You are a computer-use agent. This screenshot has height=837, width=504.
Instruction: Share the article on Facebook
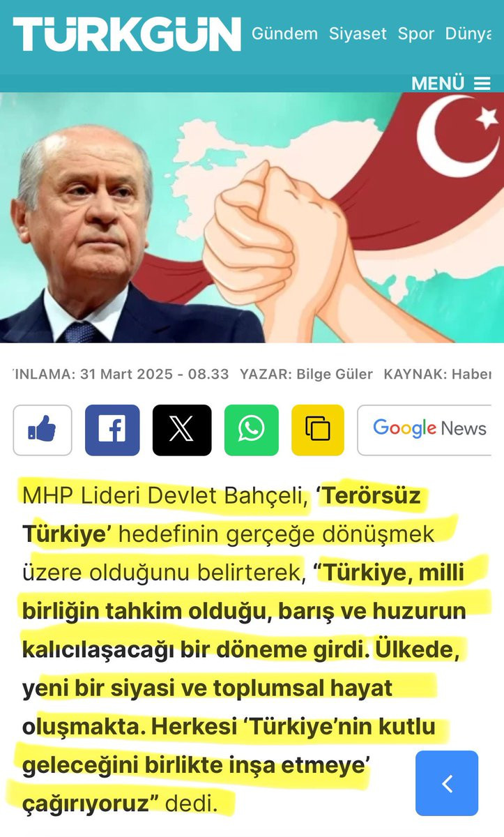pos(112,430)
